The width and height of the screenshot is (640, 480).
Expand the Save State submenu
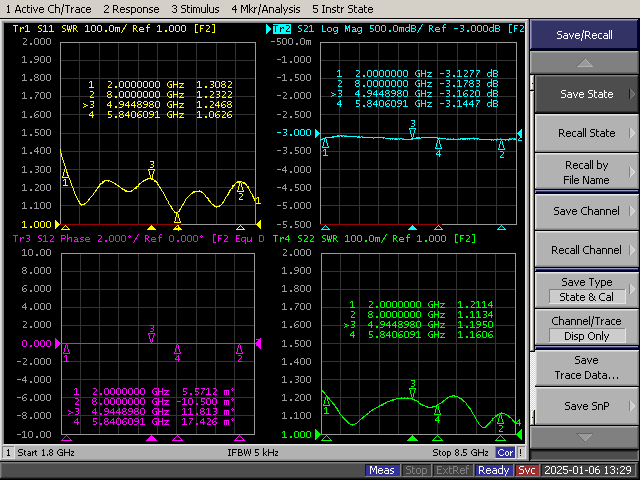point(586,94)
